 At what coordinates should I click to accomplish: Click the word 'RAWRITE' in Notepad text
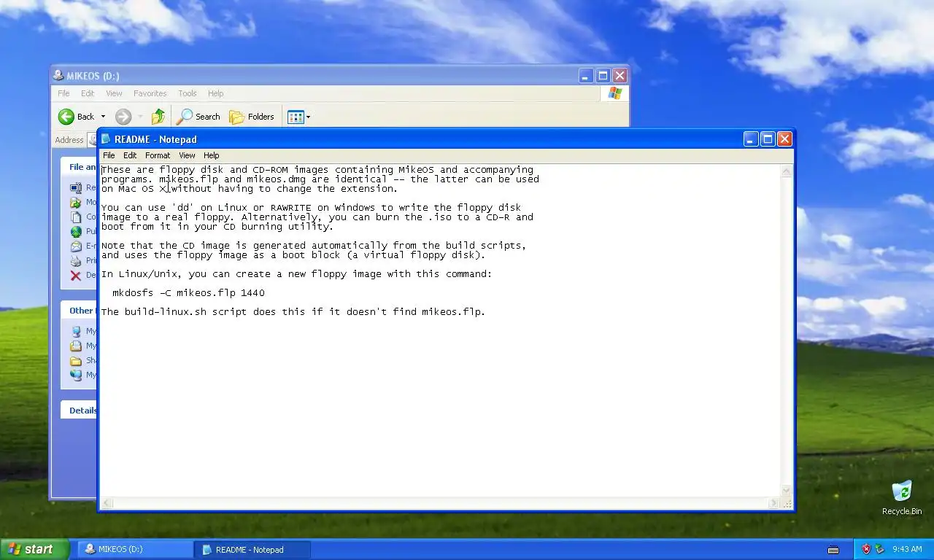290,208
